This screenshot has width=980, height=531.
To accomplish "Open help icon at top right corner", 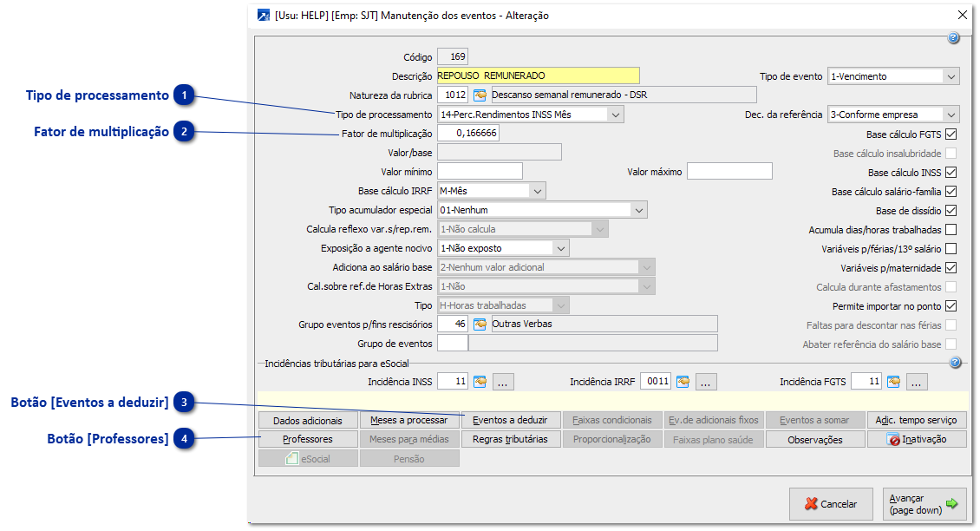I will click(x=953, y=38).
